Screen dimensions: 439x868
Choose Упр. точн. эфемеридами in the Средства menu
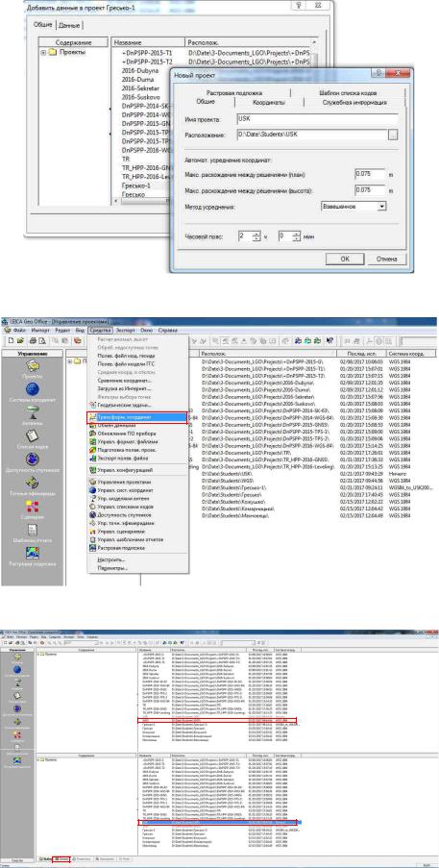[138, 523]
